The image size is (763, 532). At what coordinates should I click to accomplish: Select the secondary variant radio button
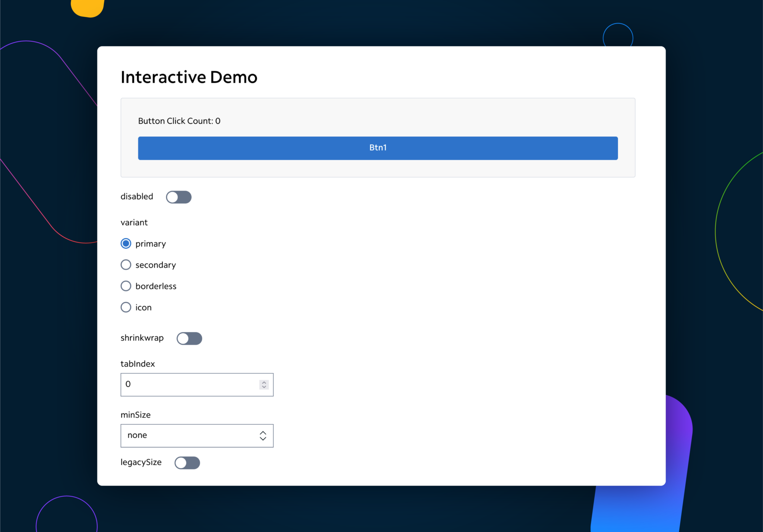(126, 265)
